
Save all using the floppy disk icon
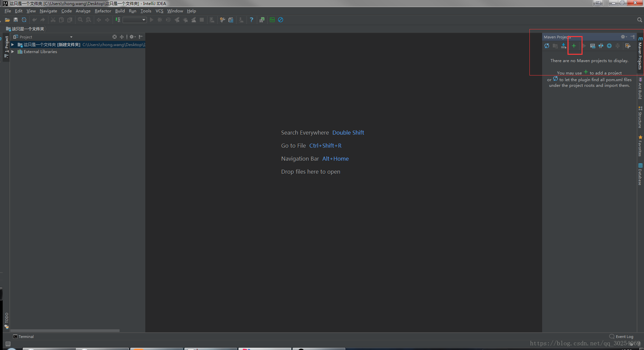pyautogui.click(x=16, y=20)
